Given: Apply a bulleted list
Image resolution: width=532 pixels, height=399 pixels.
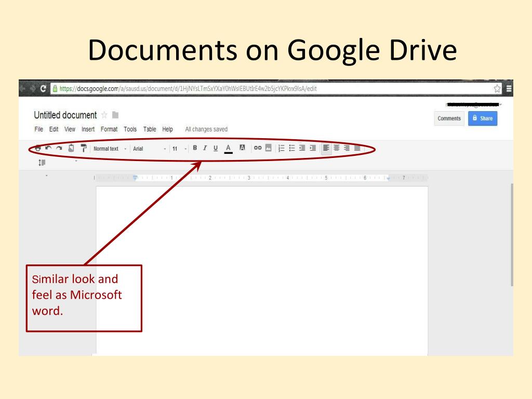Looking at the screenshot, I should tap(292, 148).
